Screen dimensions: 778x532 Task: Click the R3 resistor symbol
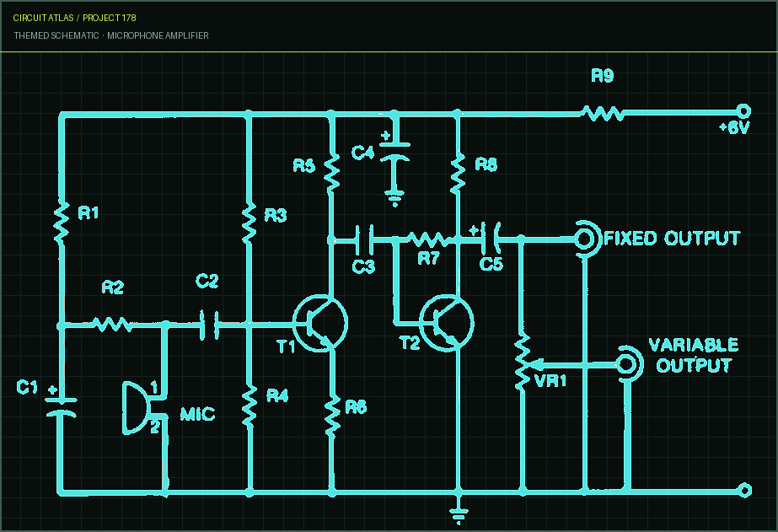(249, 223)
